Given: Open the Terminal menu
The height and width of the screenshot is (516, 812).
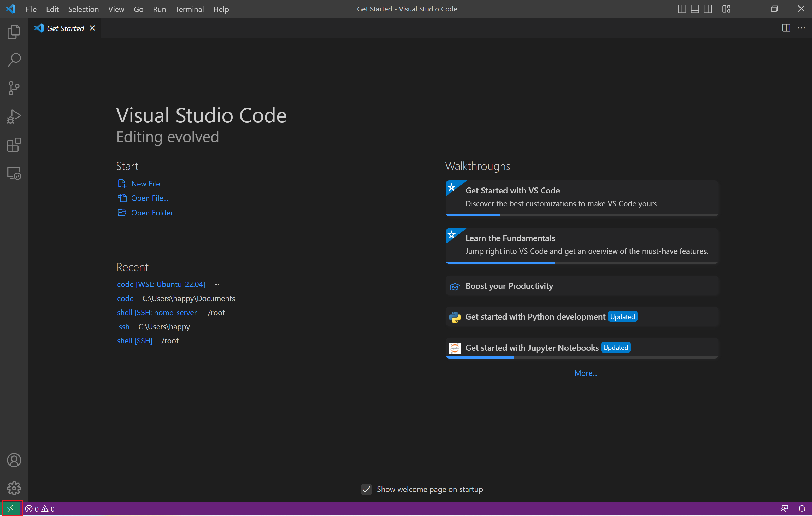Looking at the screenshot, I should [x=190, y=9].
